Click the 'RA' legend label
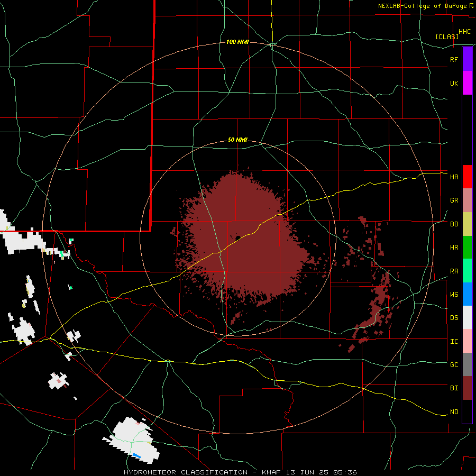The width and height of the screenshot is (476, 476). 454,271
